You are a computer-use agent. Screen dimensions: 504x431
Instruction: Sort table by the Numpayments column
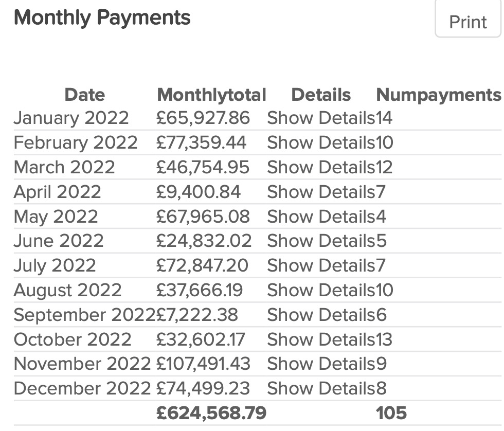click(438, 95)
